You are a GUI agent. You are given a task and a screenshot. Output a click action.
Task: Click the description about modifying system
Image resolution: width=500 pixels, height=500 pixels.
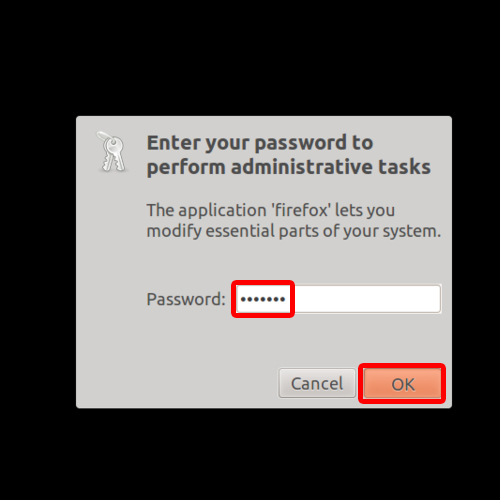tap(294, 221)
